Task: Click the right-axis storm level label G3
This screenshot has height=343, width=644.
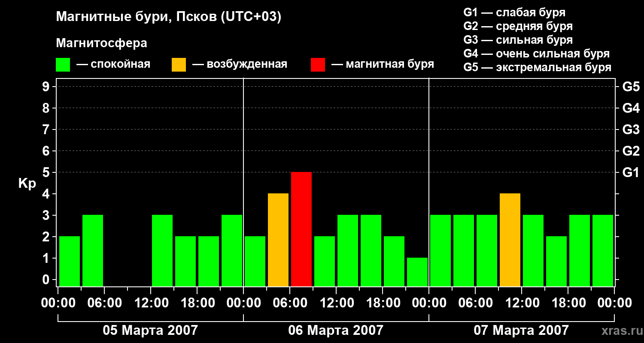Action: tap(631, 129)
